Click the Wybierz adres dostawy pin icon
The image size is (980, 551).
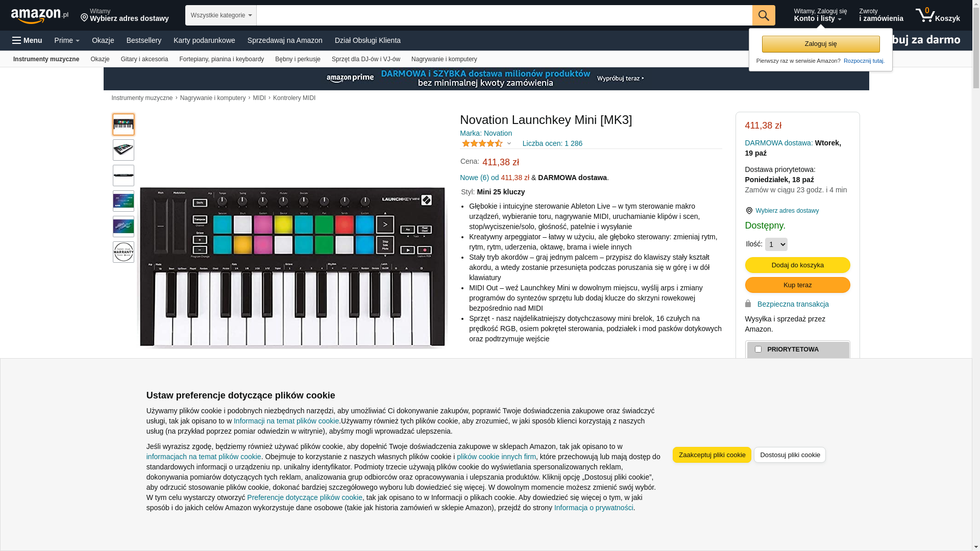click(749, 211)
